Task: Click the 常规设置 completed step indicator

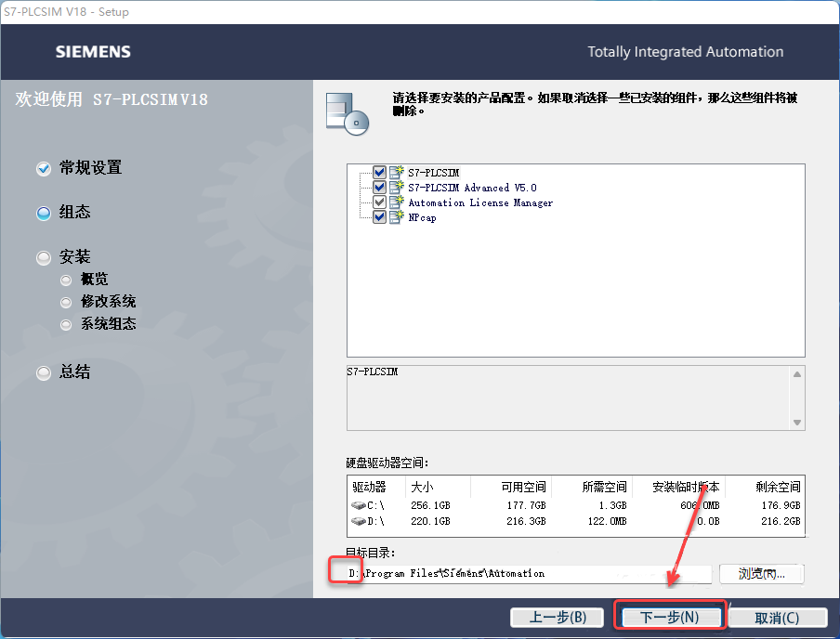Action: point(43,168)
